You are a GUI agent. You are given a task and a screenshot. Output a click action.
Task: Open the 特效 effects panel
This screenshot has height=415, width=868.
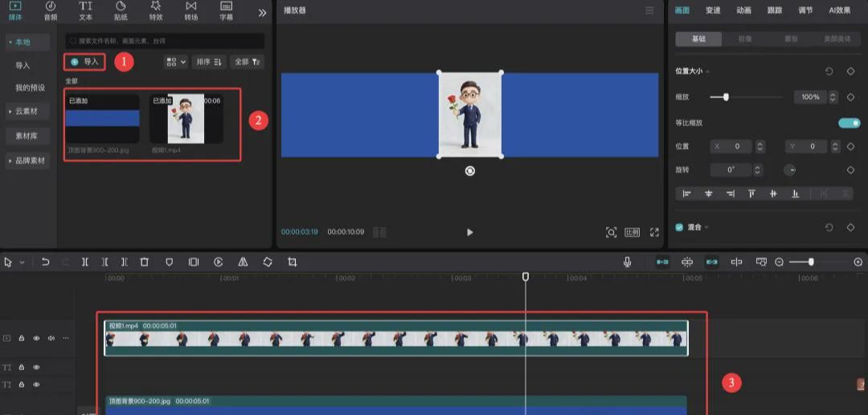[156, 10]
